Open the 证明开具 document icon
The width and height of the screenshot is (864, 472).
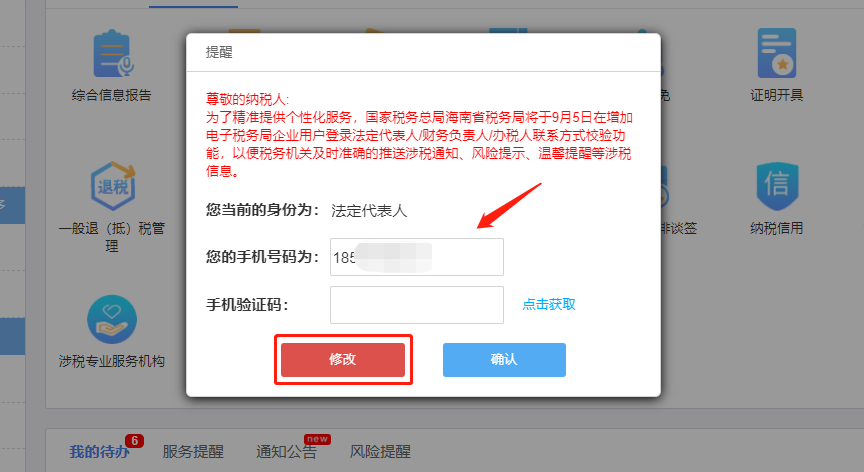(x=776, y=53)
